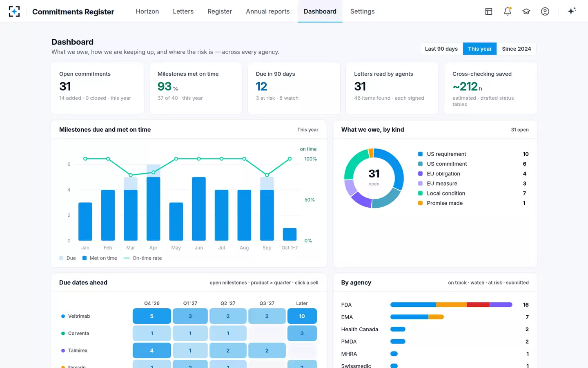Open the Letters read by agents card
The width and height of the screenshot is (588, 368).
click(x=392, y=88)
